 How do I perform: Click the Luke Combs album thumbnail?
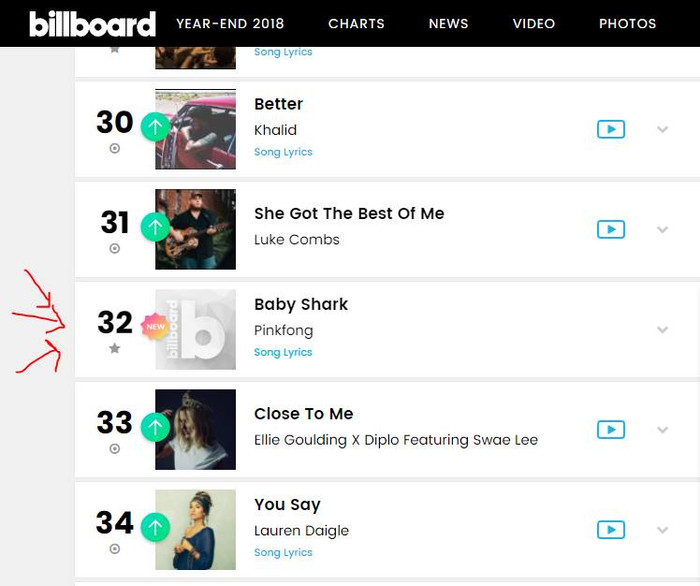pos(196,229)
